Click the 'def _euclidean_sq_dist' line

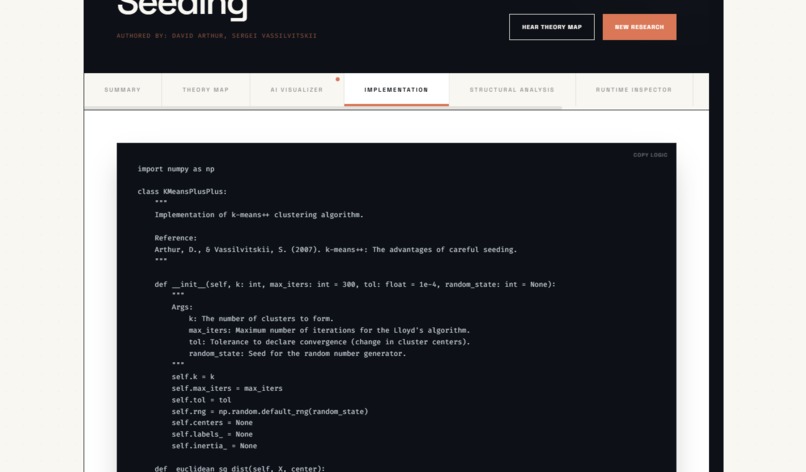click(240, 468)
